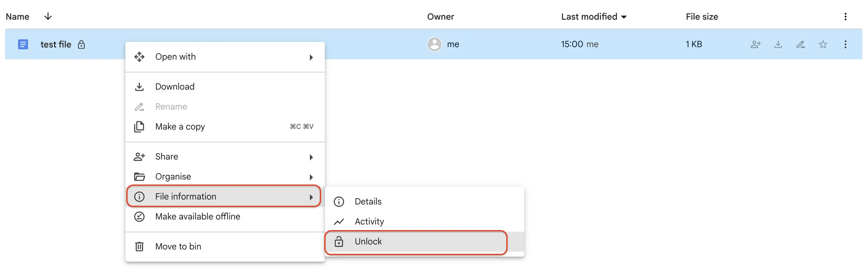
Task: Click the File size column header
Action: pos(702,17)
